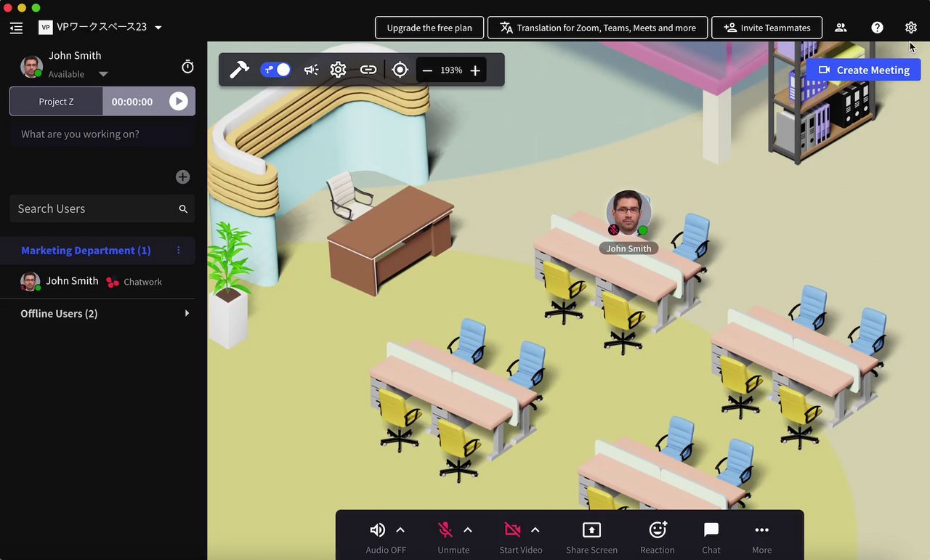The image size is (930, 560).
Task: Click John Smith's avatar on the office floor
Action: point(628,212)
